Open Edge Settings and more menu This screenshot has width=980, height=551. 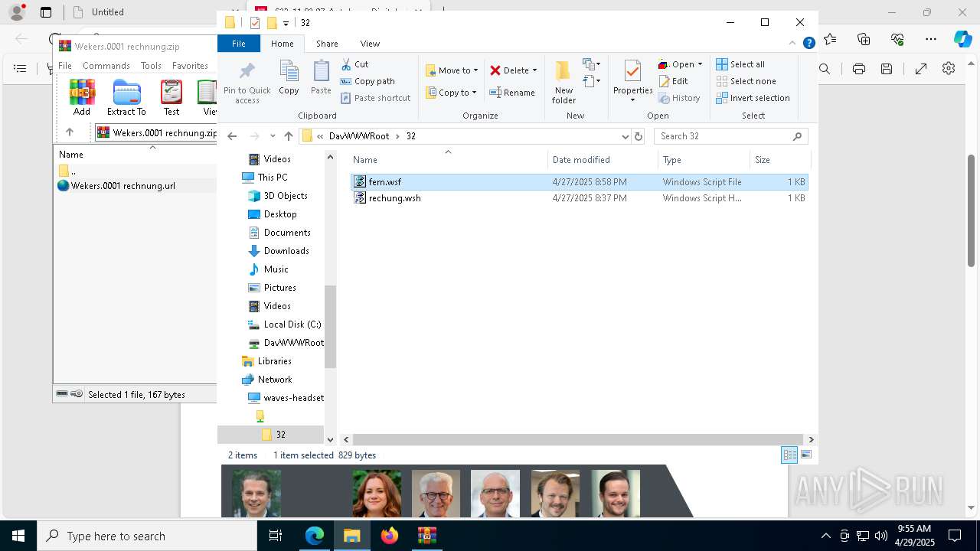[x=931, y=39]
